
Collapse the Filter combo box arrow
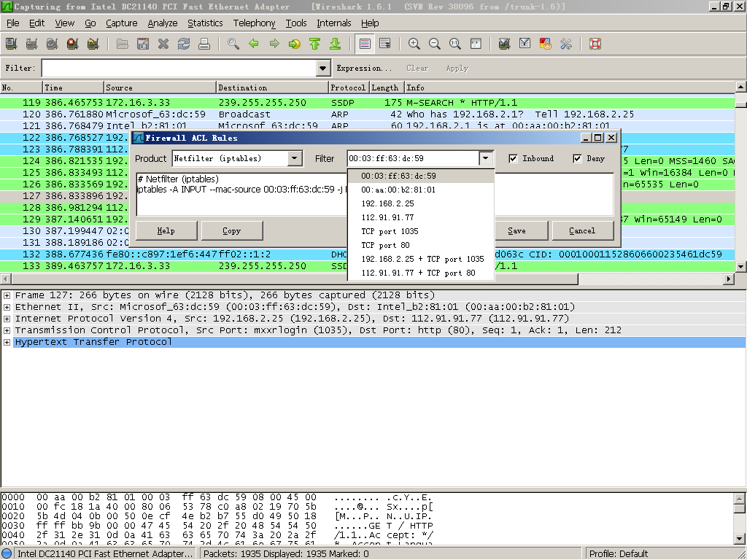pyautogui.click(x=485, y=158)
